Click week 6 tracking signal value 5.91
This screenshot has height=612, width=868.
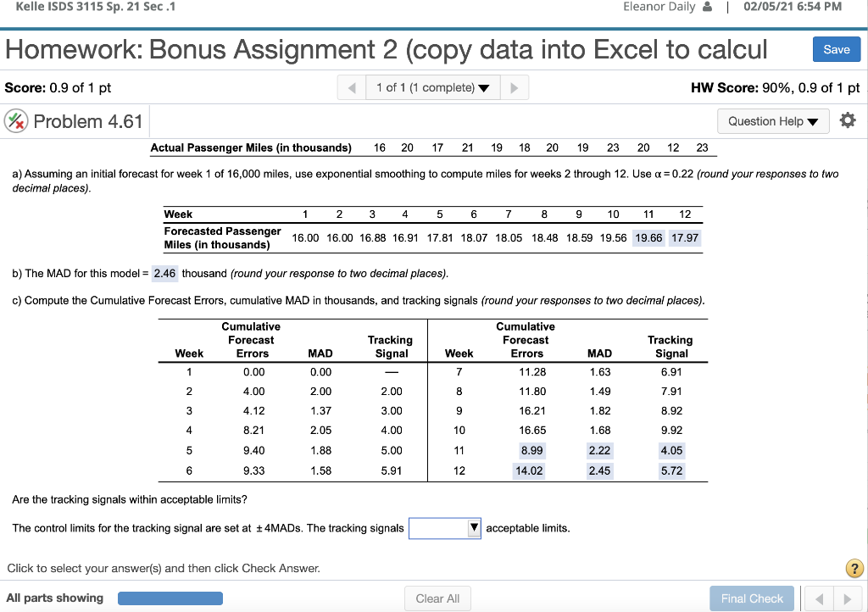[392, 471]
